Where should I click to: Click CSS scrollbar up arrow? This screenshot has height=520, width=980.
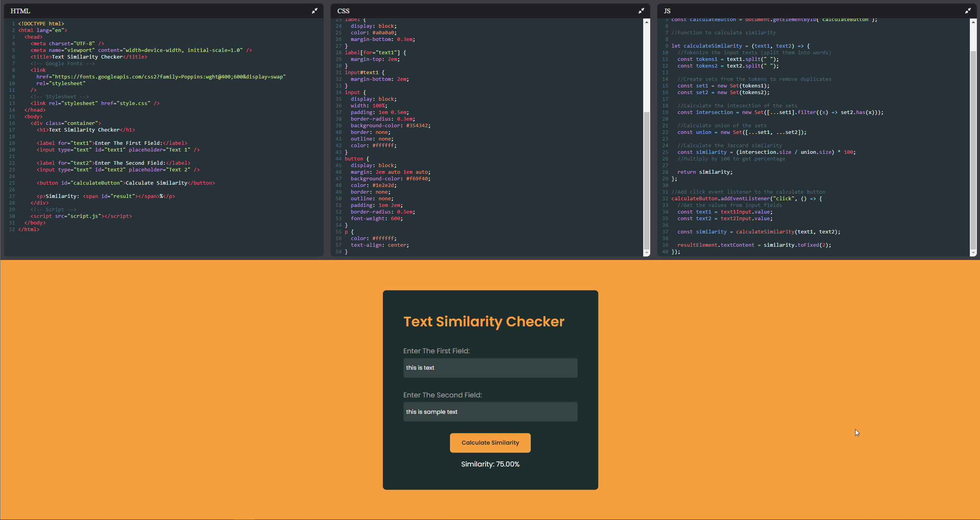point(647,22)
